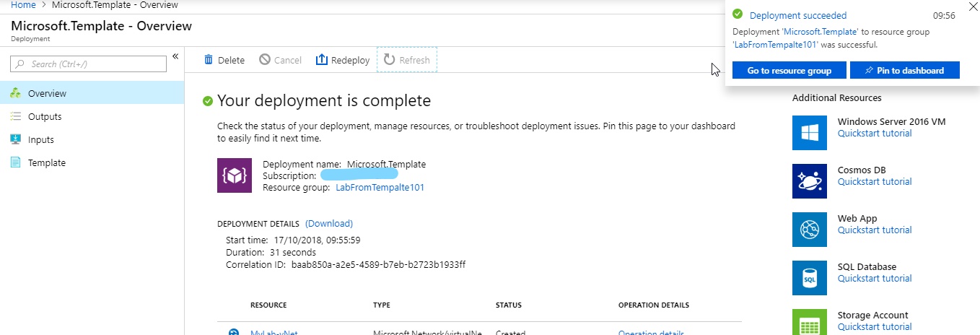Click the green deployment complete checkmark
This screenshot has width=980, height=335.
(208, 101)
